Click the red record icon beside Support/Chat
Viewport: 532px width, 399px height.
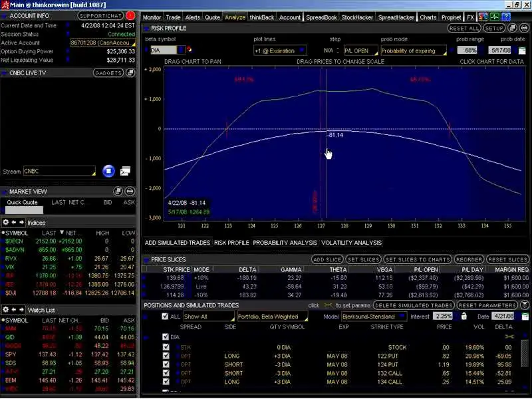pos(130,15)
